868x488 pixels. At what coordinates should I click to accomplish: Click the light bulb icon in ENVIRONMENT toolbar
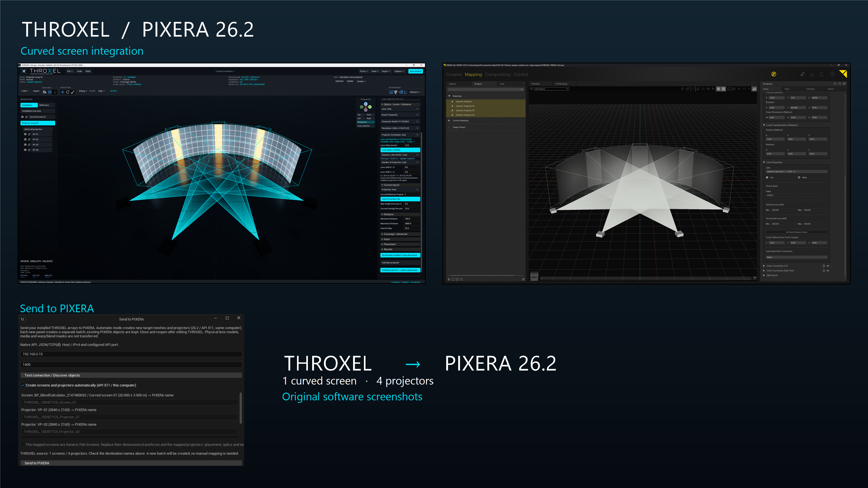point(396,92)
